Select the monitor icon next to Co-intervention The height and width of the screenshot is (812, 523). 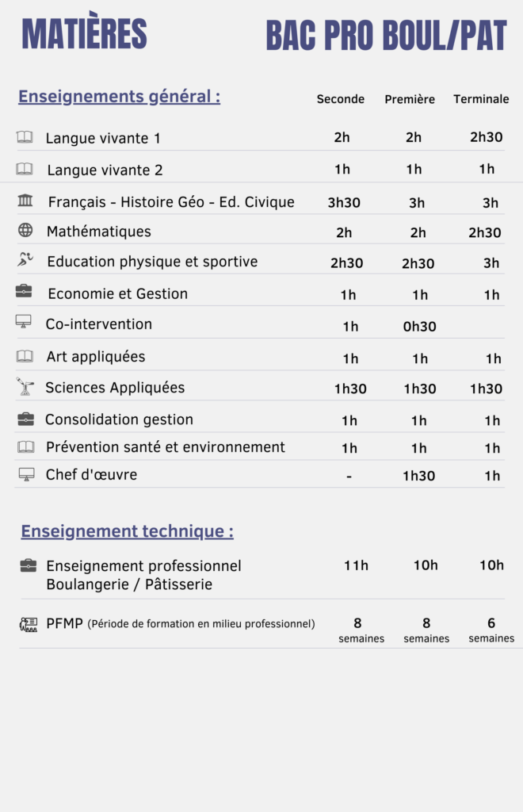pyautogui.click(x=24, y=323)
